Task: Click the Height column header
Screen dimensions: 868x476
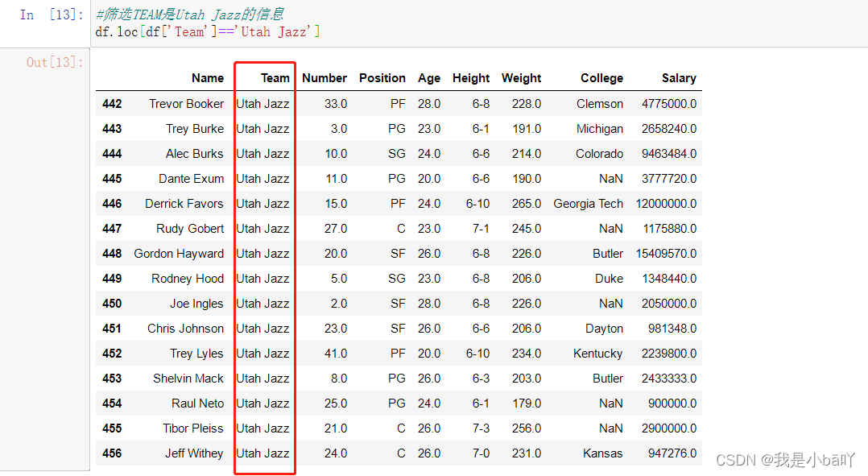Action: click(471, 78)
